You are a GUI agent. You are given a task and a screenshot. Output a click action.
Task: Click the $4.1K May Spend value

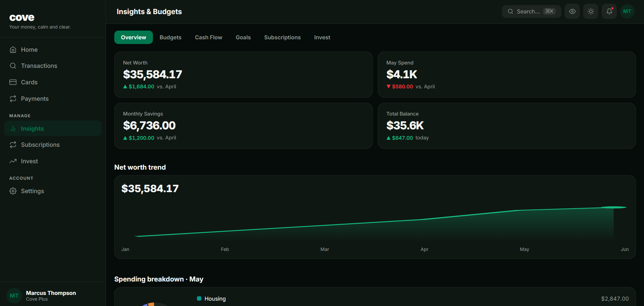pos(402,74)
